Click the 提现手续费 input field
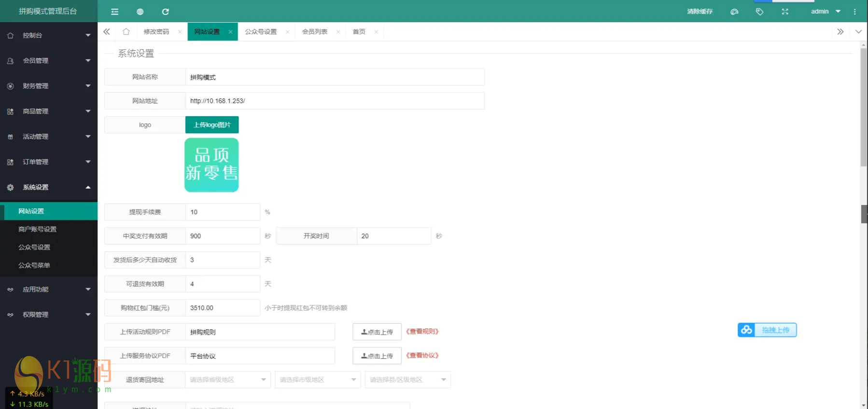The image size is (868, 409). click(223, 212)
